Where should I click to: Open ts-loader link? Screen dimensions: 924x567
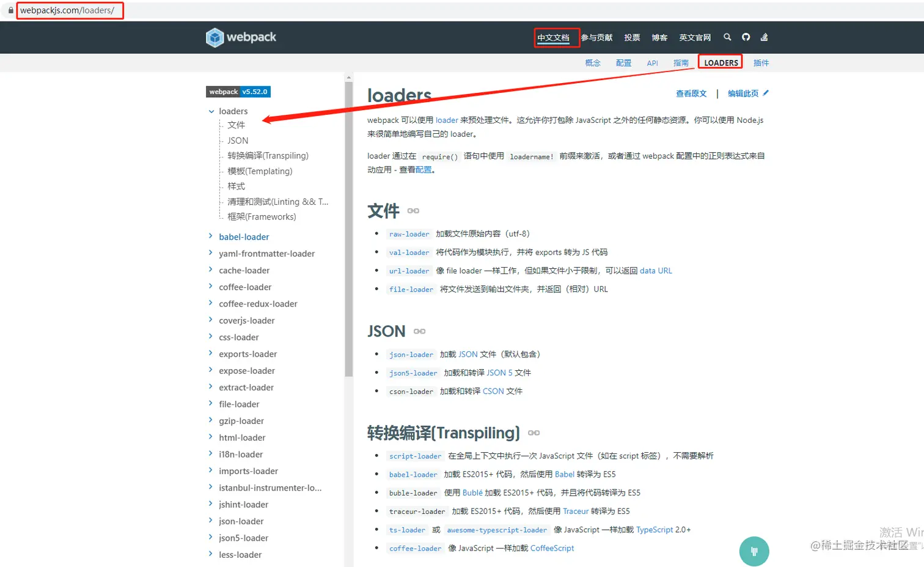pyautogui.click(x=407, y=530)
